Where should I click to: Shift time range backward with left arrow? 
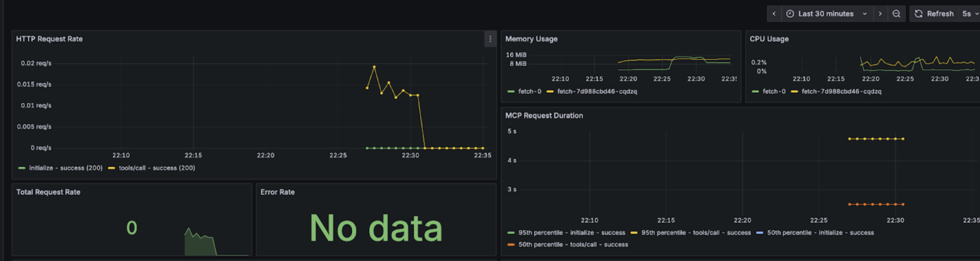774,14
